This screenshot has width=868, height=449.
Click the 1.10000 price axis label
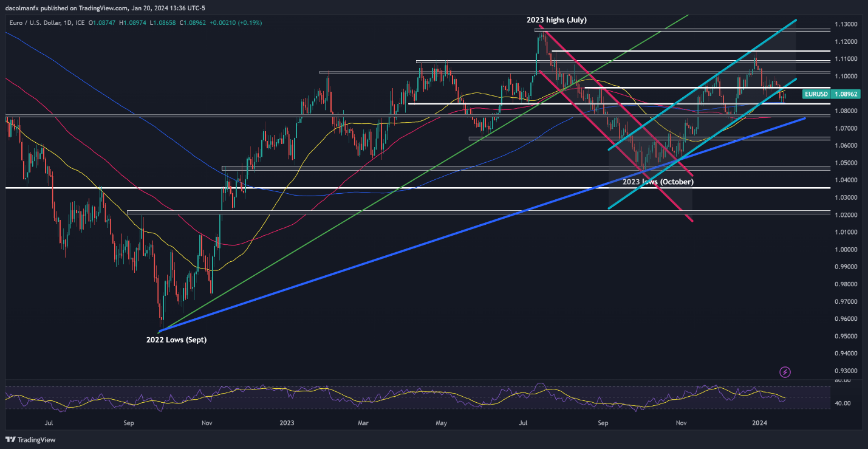click(845, 76)
